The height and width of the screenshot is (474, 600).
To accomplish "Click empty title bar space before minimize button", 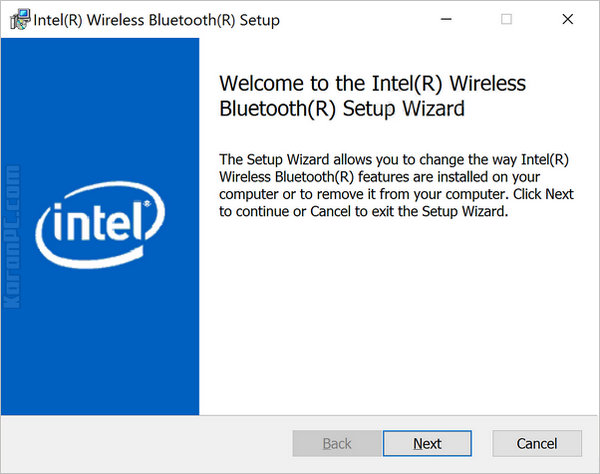I will (360, 20).
